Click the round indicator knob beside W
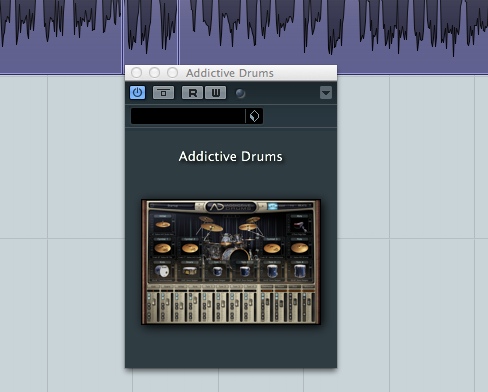 point(240,93)
